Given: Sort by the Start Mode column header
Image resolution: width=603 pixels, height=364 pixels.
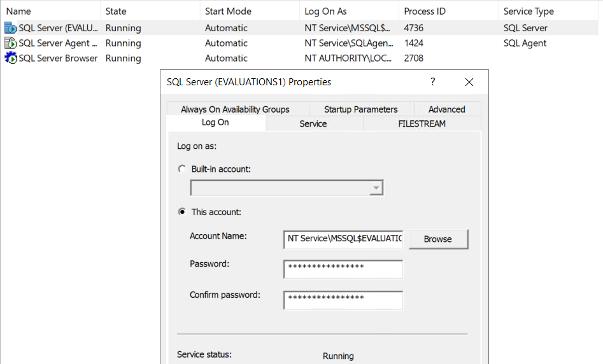Looking at the screenshot, I should (x=250, y=11).
